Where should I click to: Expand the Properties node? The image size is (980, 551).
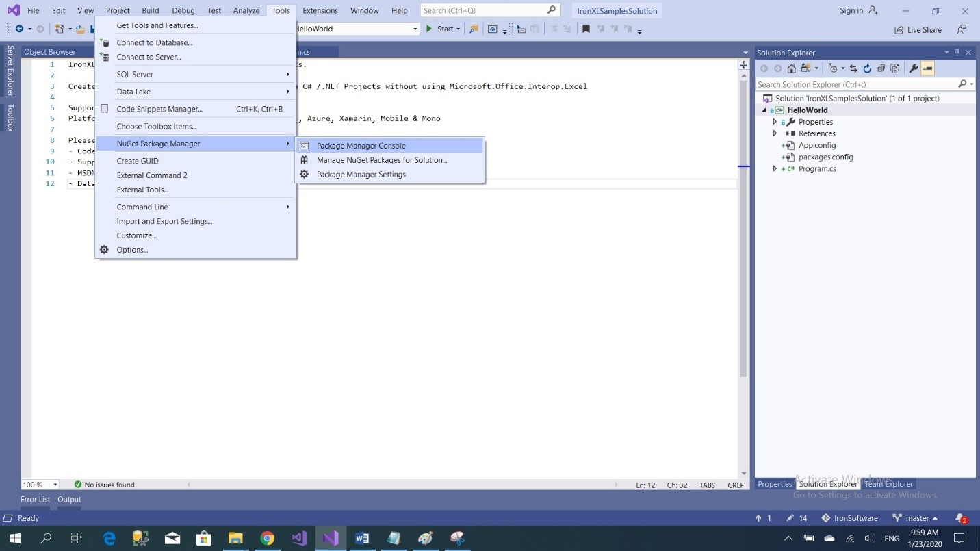(x=775, y=122)
